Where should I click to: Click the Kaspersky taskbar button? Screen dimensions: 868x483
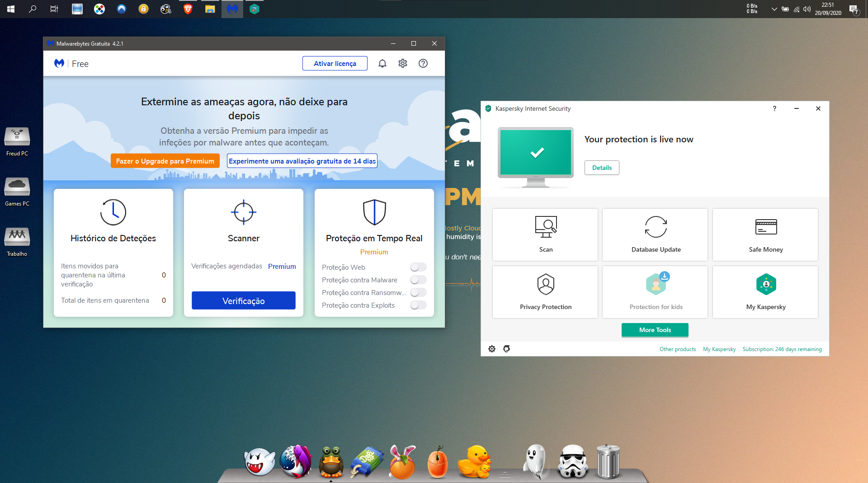[x=255, y=9]
